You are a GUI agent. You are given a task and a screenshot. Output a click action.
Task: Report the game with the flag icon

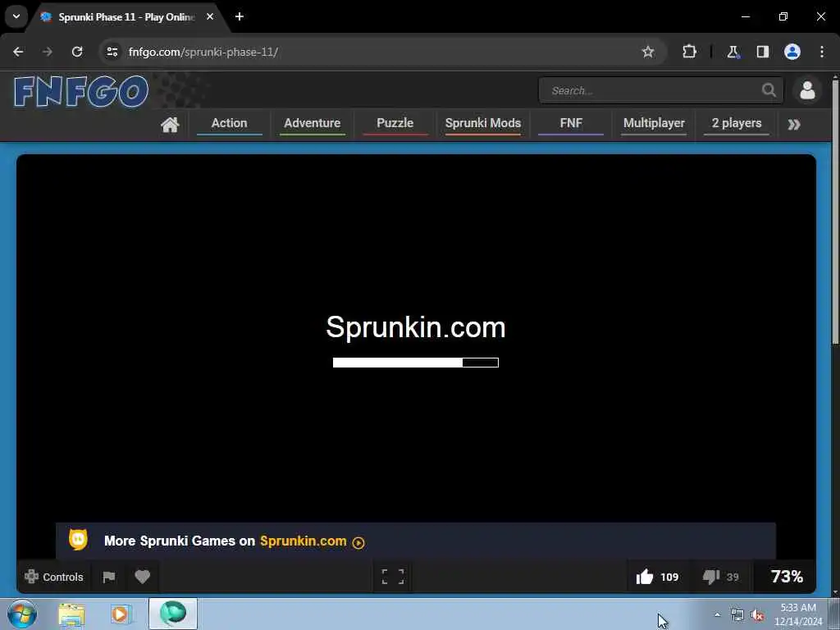click(x=109, y=577)
